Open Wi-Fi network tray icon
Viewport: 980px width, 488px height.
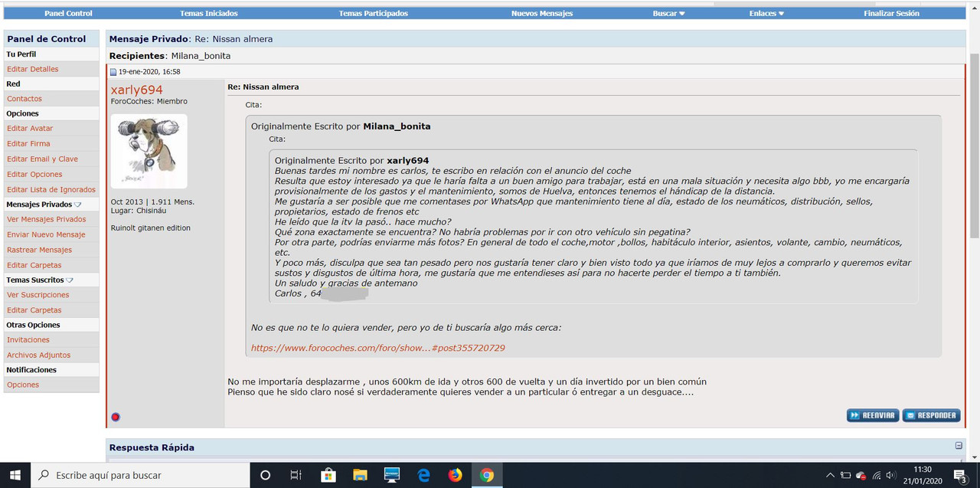[877, 475]
